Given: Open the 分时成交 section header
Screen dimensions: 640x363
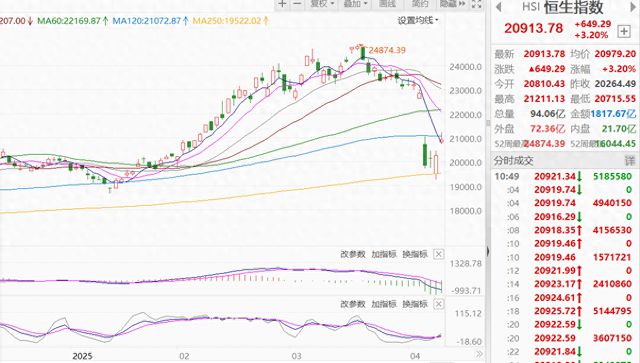Looking at the screenshot, I should point(513,161).
